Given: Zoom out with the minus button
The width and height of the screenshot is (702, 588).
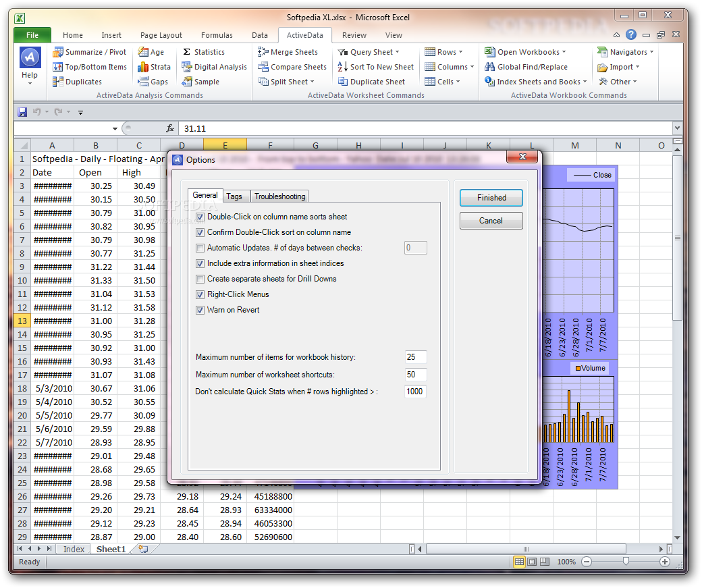Looking at the screenshot, I should click(587, 562).
